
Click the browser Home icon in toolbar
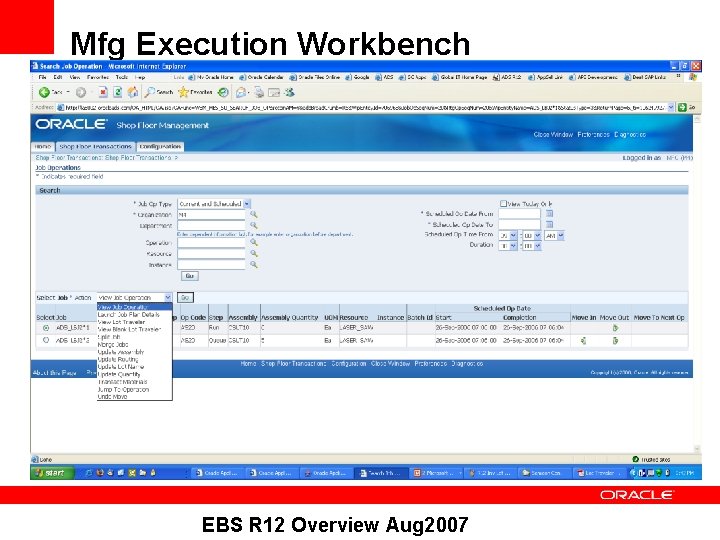[x=133, y=93]
